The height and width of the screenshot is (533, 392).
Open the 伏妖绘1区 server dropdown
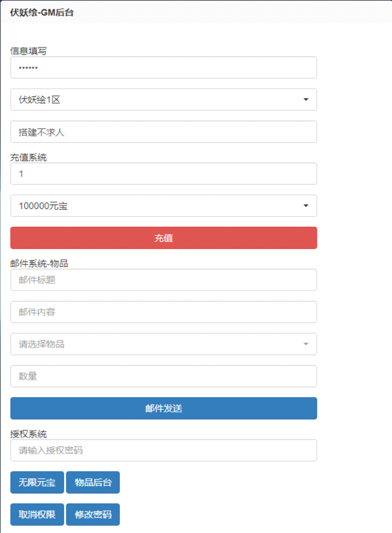point(163,100)
